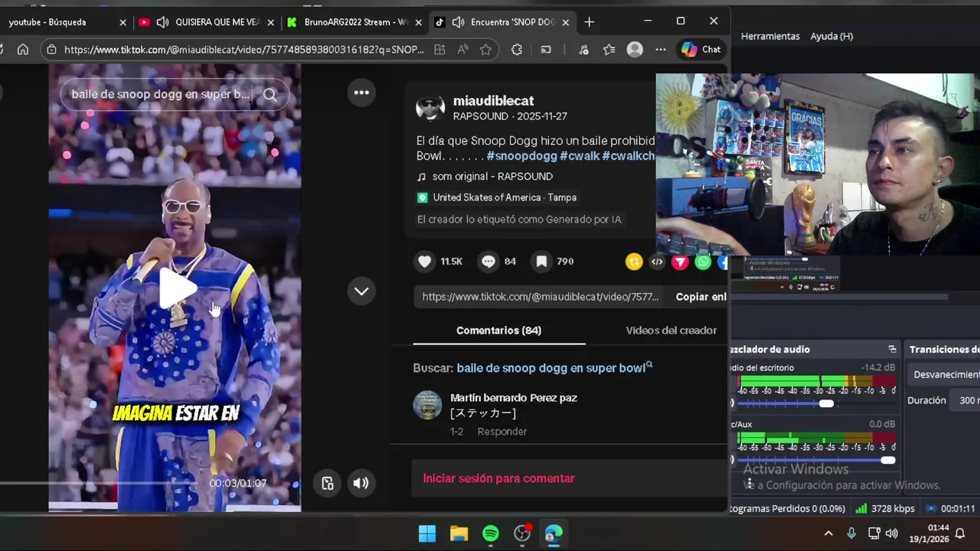The height and width of the screenshot is (551, 980).
Task: Copy the video link with 'Copiar enlace'
Action: click(701, 297)
